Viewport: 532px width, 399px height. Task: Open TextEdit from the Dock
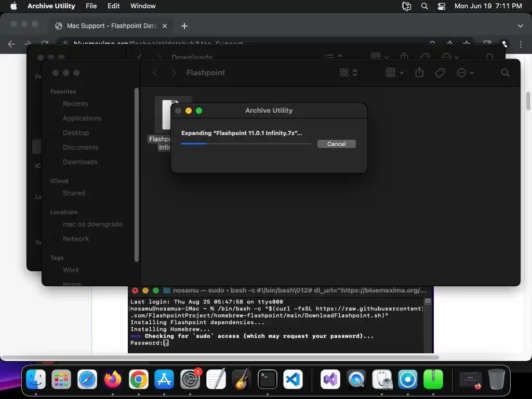click(216, 379)
